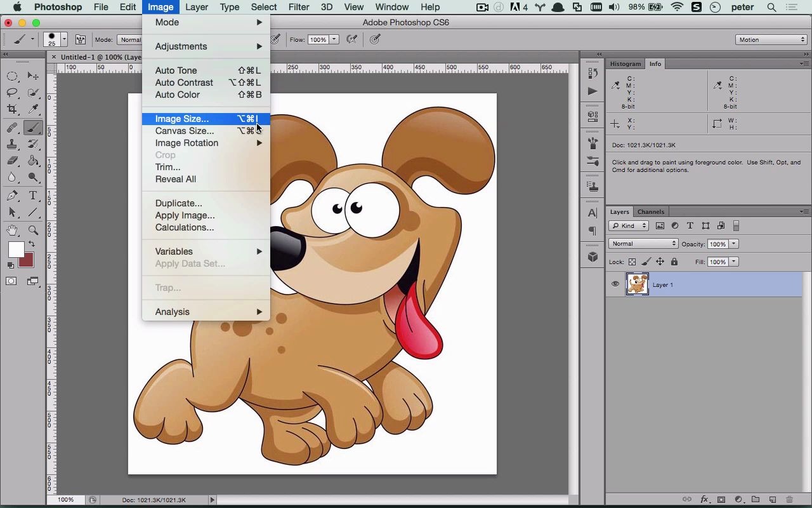812x508 pixels.
Task: Open the History panel icon
Action: (x=593, y=73)
